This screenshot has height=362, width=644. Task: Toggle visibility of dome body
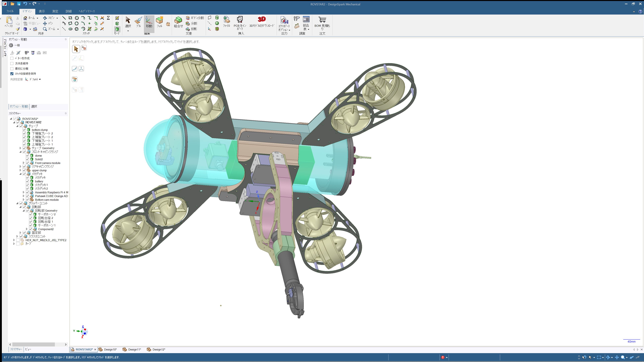[27, 155]
